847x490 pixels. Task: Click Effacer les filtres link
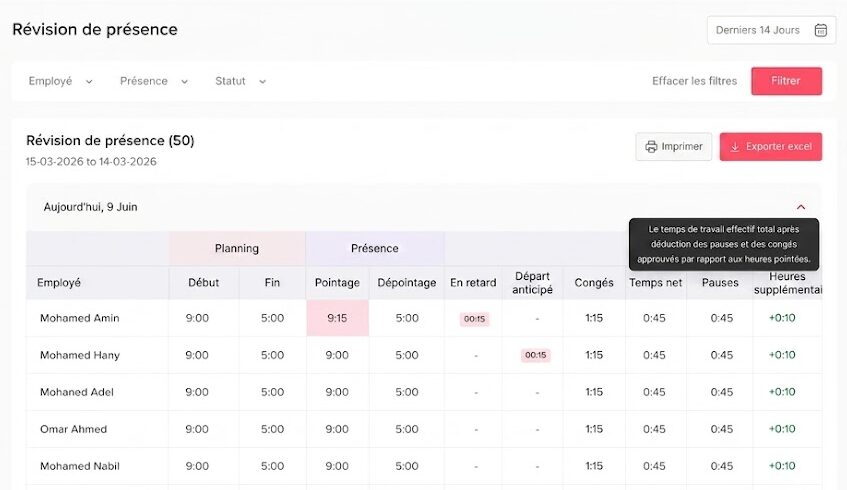pyautogui.click(x=694, y=81)
